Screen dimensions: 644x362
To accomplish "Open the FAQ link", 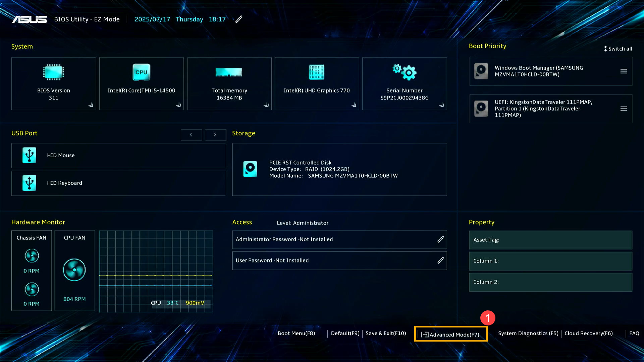I will point(634,334).
